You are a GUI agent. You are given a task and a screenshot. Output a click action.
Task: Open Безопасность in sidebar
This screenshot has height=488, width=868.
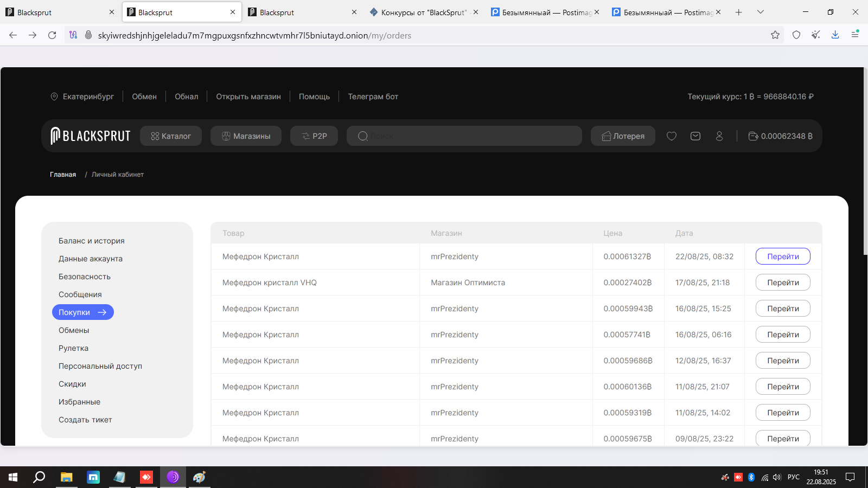[x=85, y=277]
